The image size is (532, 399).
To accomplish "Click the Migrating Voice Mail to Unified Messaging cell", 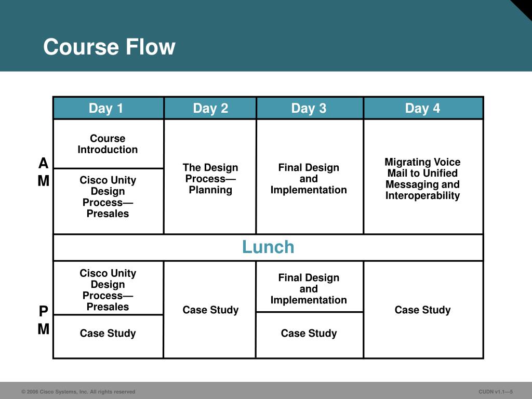I will [423, 177].
